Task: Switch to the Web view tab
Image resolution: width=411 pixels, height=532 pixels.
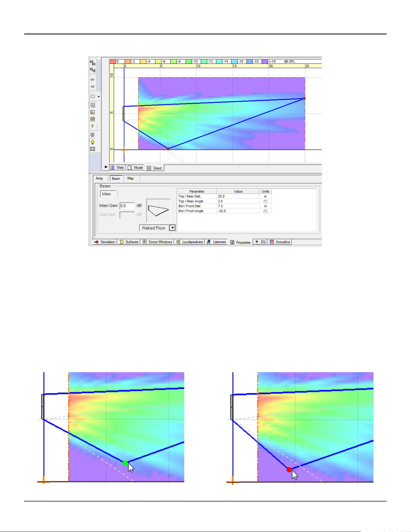Action: (117, 168)
